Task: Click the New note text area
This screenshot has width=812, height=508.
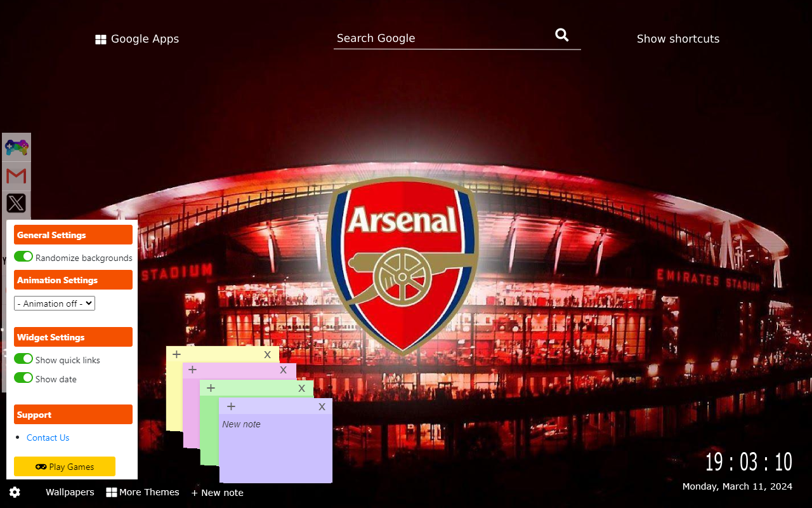Action: [276, 448]
